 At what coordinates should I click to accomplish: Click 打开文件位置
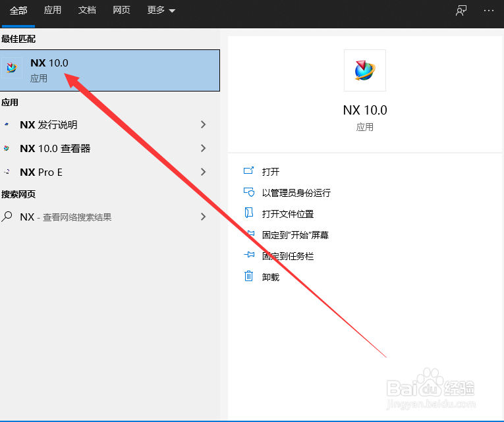288,214
